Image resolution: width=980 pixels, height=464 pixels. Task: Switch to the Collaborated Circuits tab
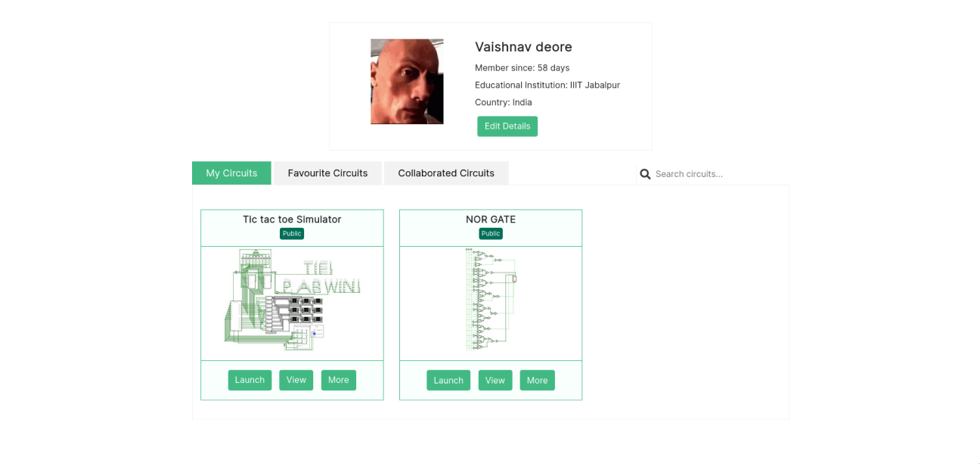pos(446,173)
